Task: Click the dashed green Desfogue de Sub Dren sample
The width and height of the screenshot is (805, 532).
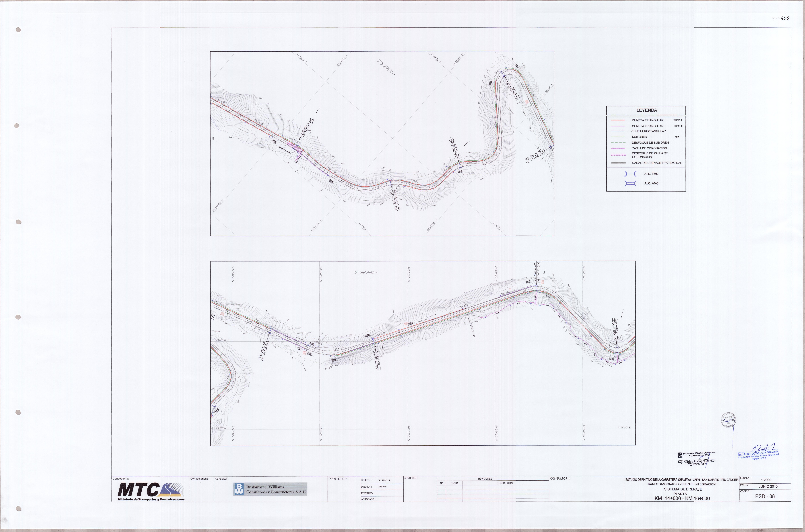Action: click(618, 143)
